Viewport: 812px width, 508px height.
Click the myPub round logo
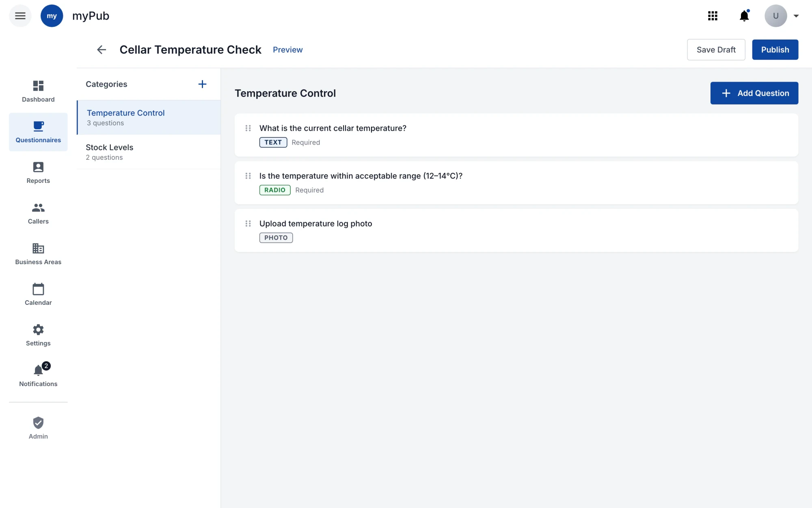tap(52, 16)
